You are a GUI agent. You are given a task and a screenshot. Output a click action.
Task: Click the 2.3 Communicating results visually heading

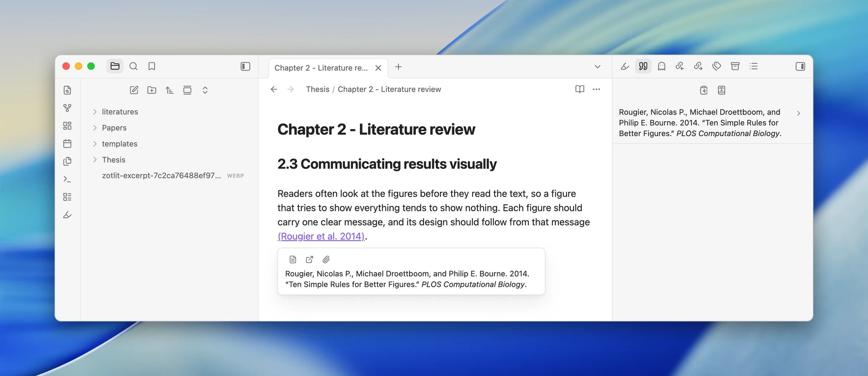point(387,164)
